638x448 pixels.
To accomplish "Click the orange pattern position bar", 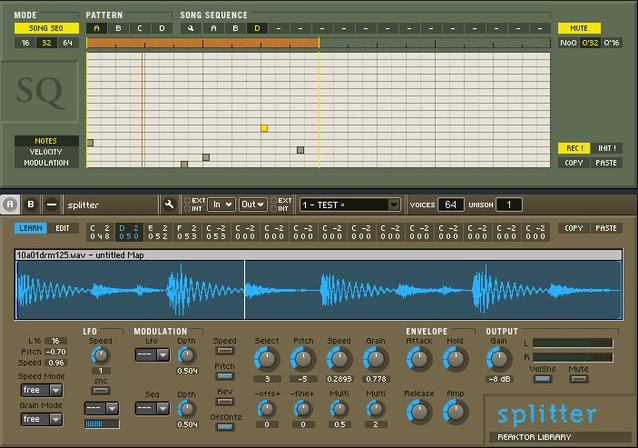I will click(x=203, y=43).
